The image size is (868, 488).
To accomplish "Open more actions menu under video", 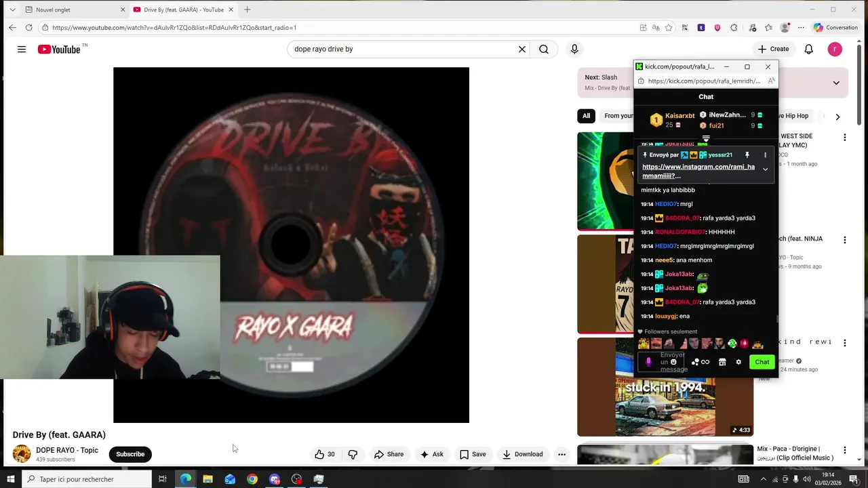I will coord(561,454).
